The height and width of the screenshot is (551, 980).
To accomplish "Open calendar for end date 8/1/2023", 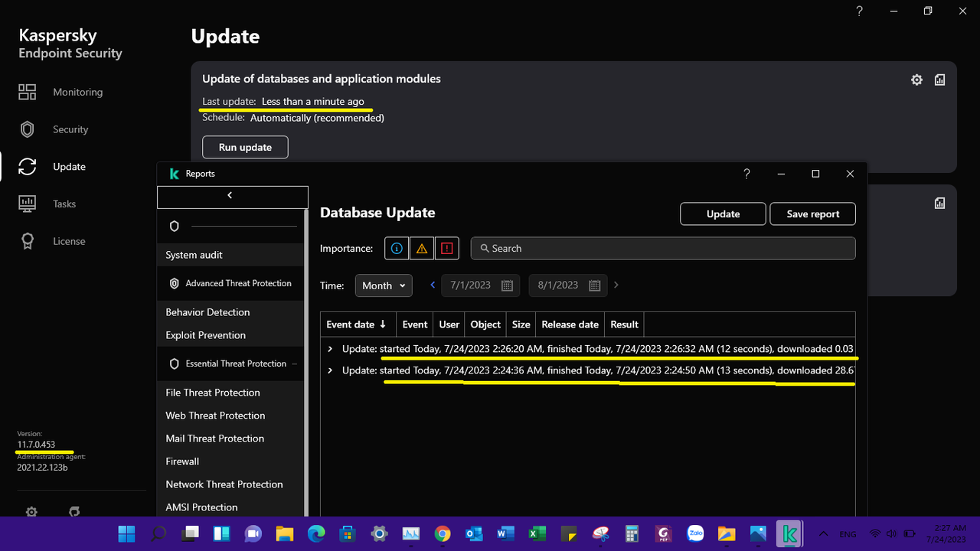I will 594,285.
